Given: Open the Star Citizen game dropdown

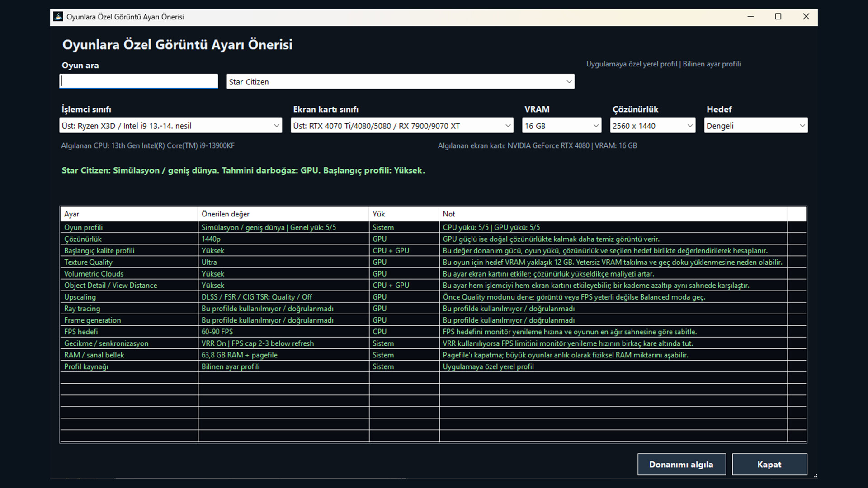Looking at the screenshot, I should pos(401,82).
